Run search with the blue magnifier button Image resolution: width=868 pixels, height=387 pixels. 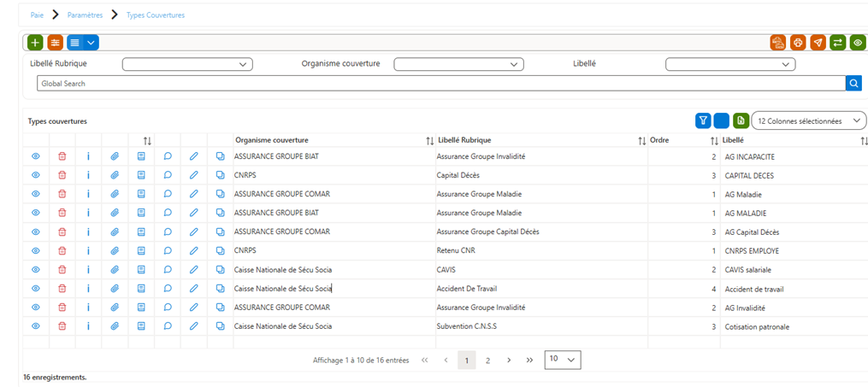click(x=853, y=84)
